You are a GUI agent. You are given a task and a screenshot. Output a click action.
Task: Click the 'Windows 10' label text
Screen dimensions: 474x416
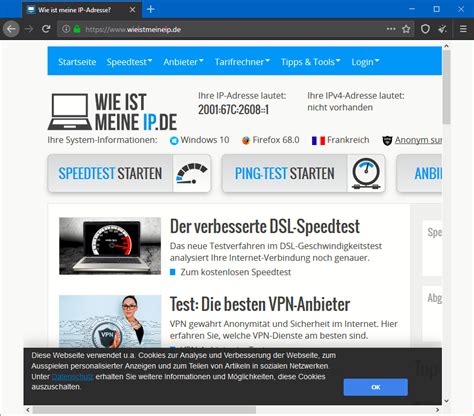pos(205,140)
